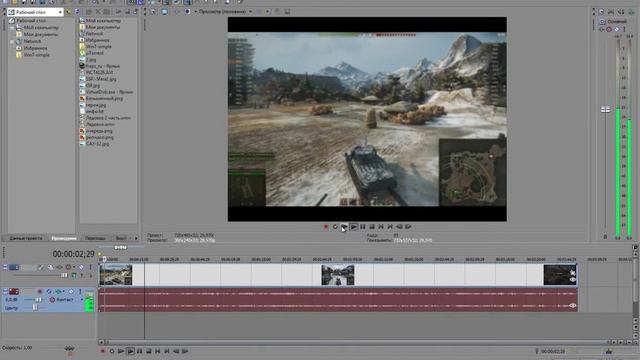Screen dimensions: 640x360
Task: Click Record in the timeline transport bar
Action: tap(103, 351)
